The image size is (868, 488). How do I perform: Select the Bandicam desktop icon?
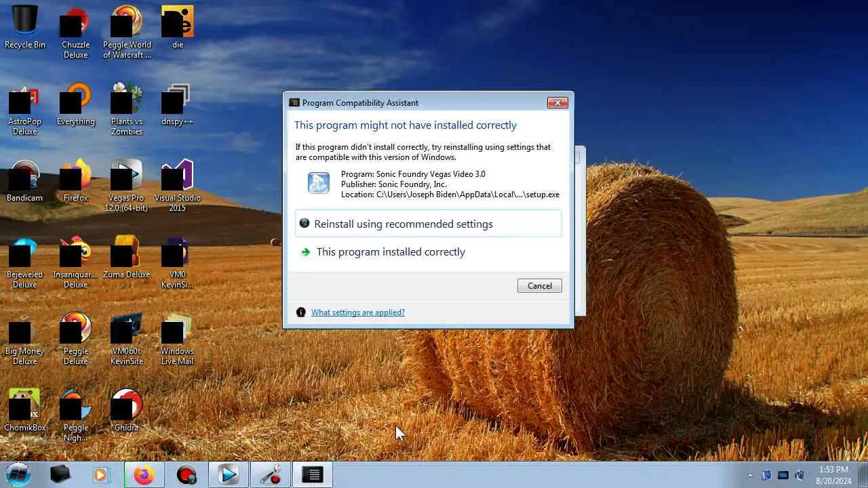25,182
